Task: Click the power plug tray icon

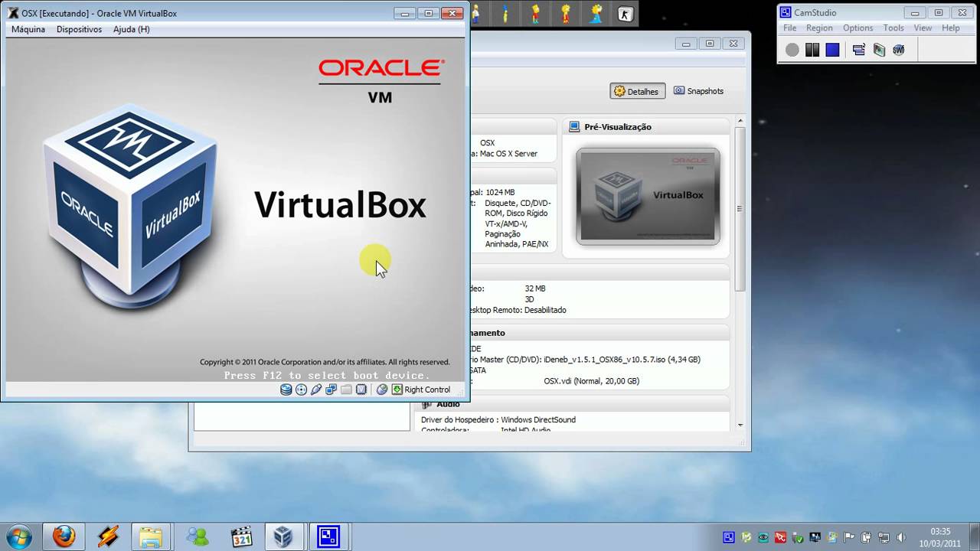Action: tap(866, 537)
